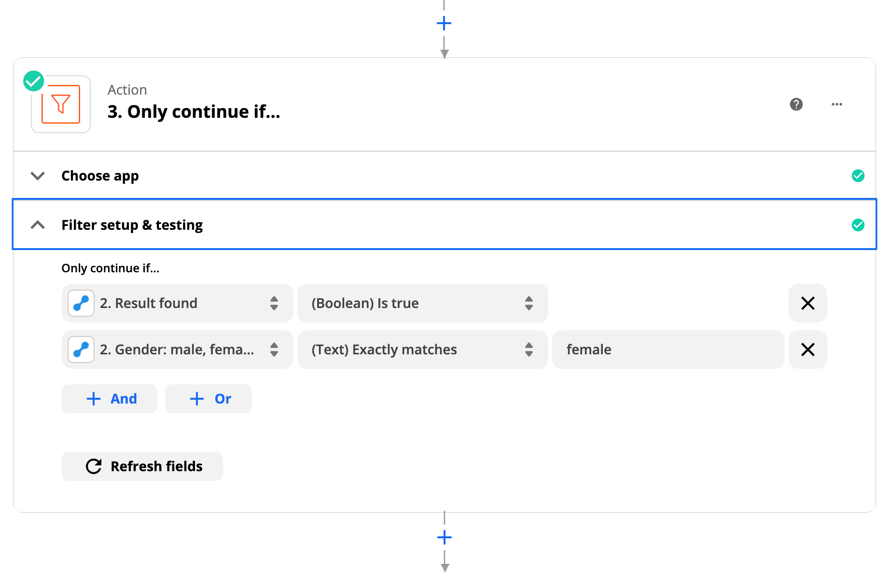The height and width of the screenshot is (588, 890).
Task: Open the '(Boolean) Is true' condition dropdown
Action: [x=422, y=303]
